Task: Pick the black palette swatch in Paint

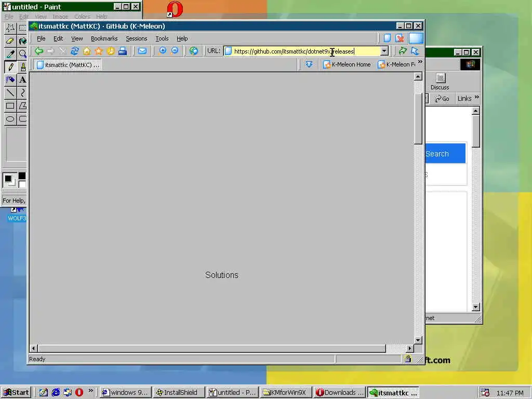Action: point(22,176)
